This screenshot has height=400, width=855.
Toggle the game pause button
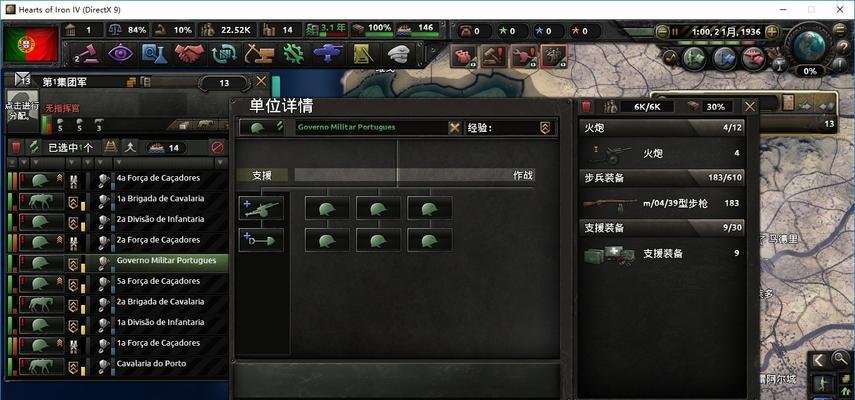pyautogui.click(x=675, y=32)
